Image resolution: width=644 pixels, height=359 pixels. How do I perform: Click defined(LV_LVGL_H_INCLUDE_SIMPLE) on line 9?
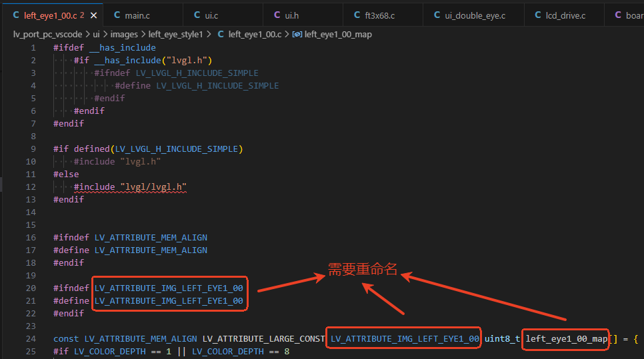pyautogui.click(x=158, y=149)
